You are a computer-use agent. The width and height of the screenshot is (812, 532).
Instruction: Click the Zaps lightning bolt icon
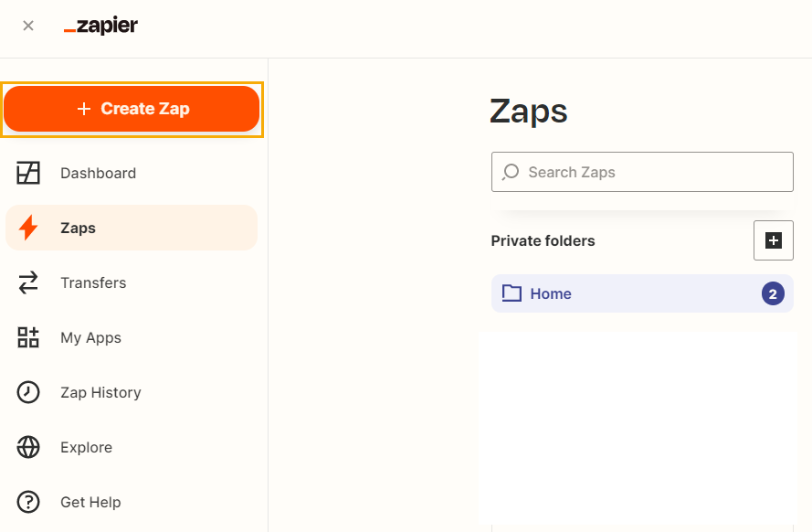point(28,228)
